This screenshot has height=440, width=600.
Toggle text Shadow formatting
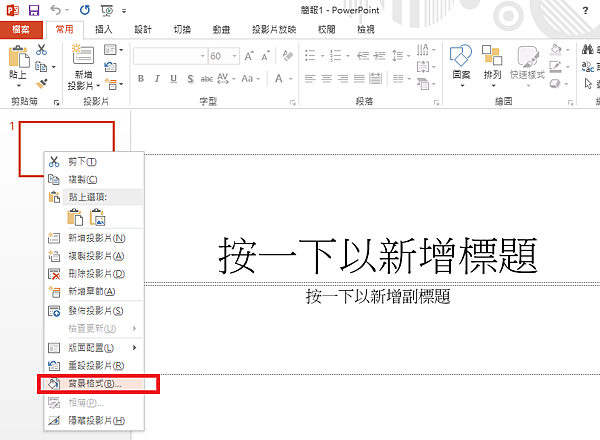click(190, 79)
